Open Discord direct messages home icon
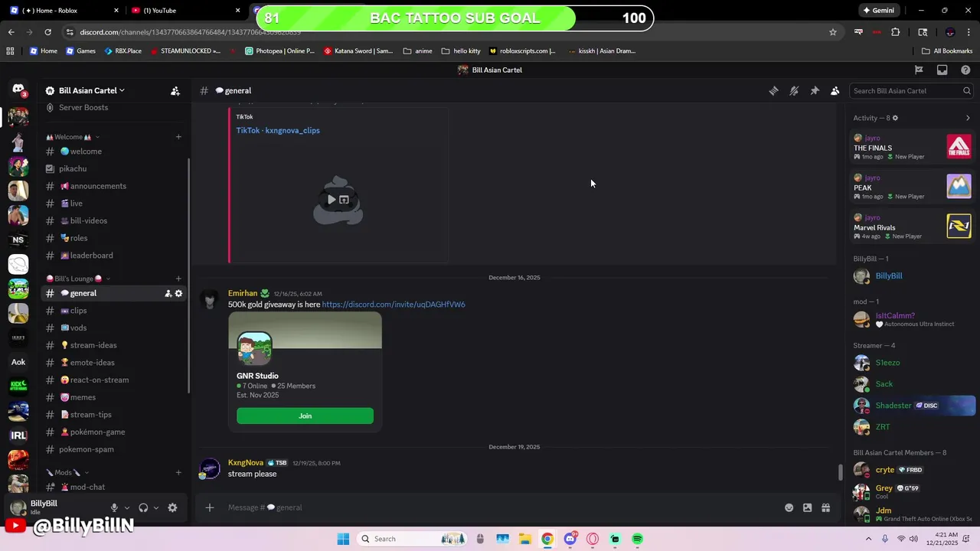980x551 pixels. [18, 90]
